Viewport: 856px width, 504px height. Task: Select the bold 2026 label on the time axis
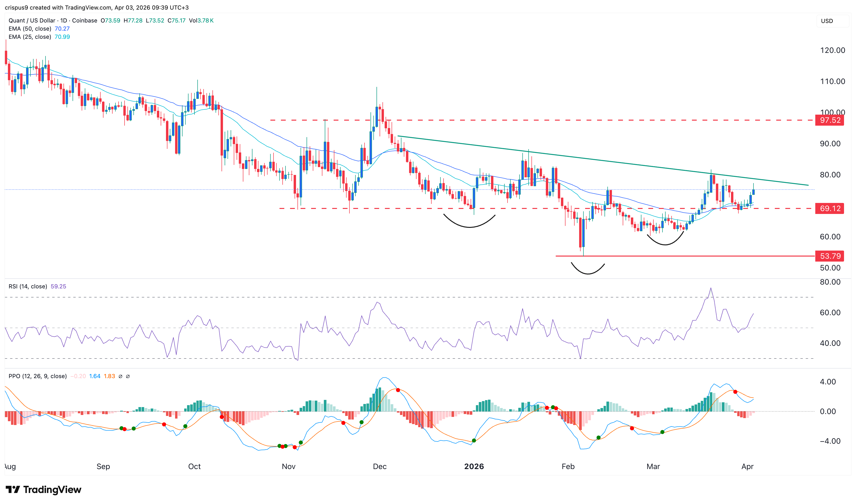474,466
